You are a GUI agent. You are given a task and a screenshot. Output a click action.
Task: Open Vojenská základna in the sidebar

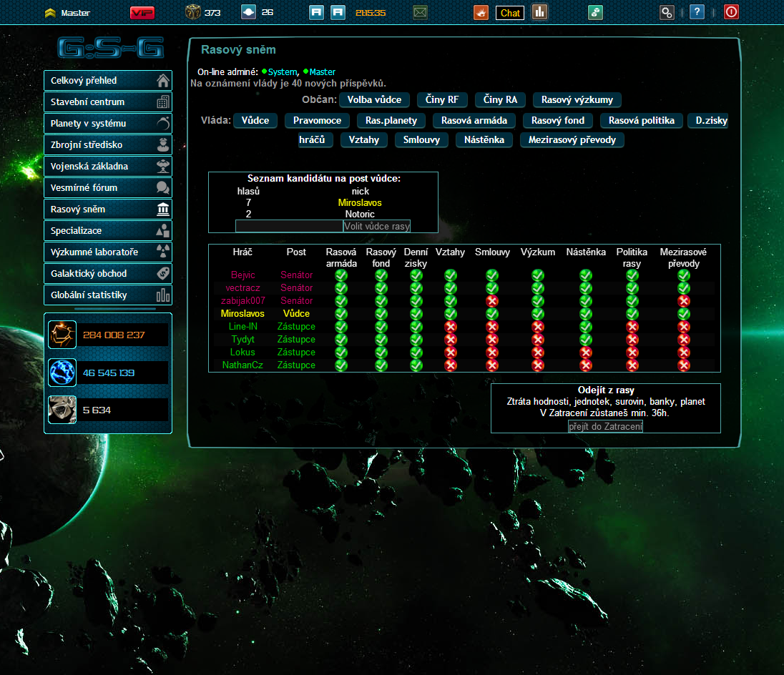pos(108,167)
